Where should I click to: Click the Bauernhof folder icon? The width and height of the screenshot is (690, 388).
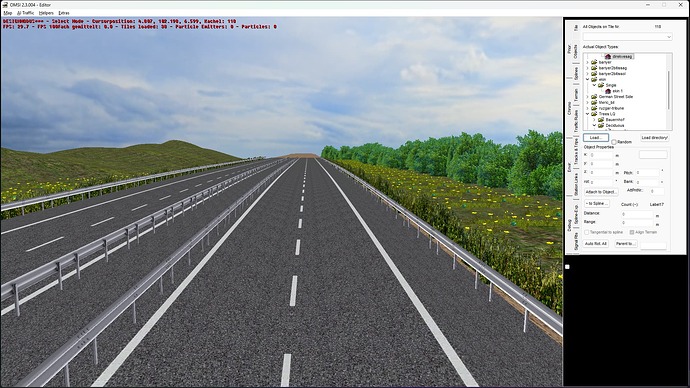(x=601, y=120)
